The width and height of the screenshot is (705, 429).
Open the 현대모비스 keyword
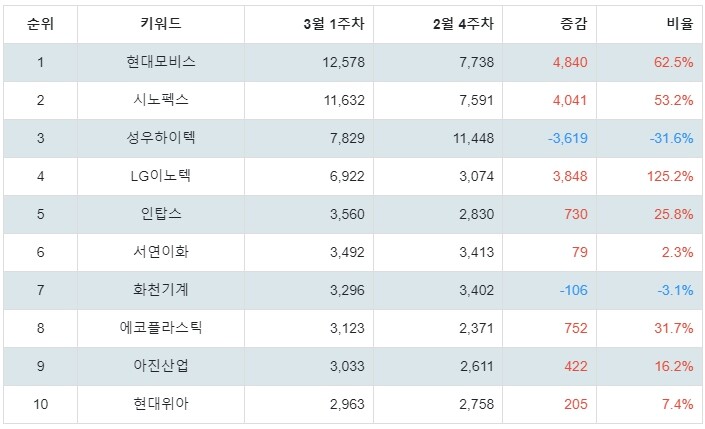[x=161, y=62]
